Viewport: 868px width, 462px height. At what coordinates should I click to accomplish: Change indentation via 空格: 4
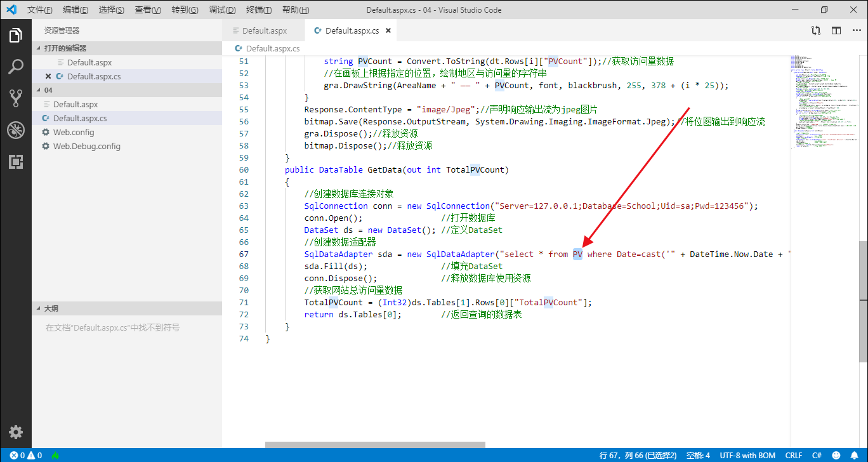tap(699, 455)
